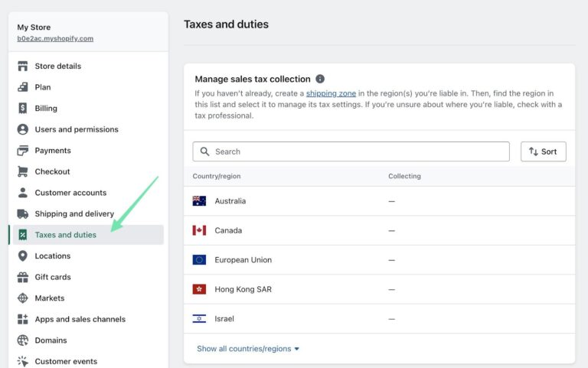Click the Payments card icon

[22, 150]
